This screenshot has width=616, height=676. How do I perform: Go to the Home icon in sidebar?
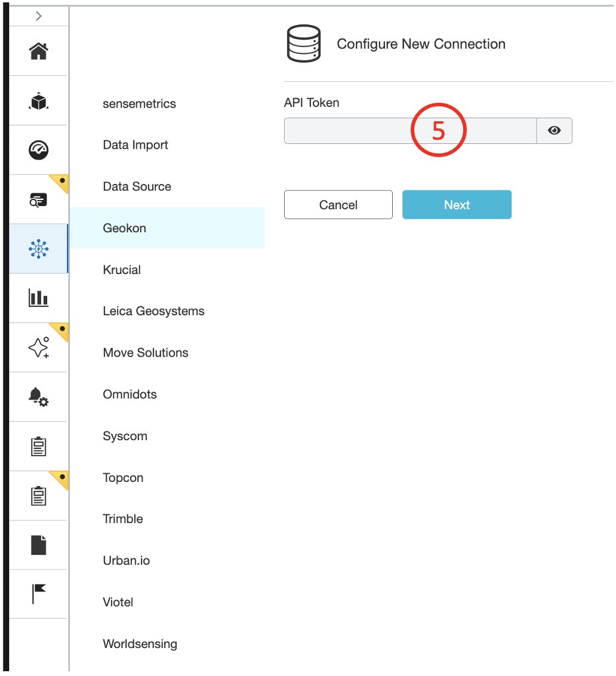[x=39, y=51]
